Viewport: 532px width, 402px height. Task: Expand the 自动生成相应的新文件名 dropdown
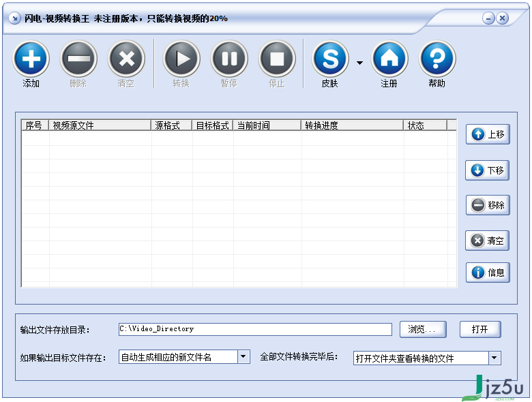click(x=243, y=356)
